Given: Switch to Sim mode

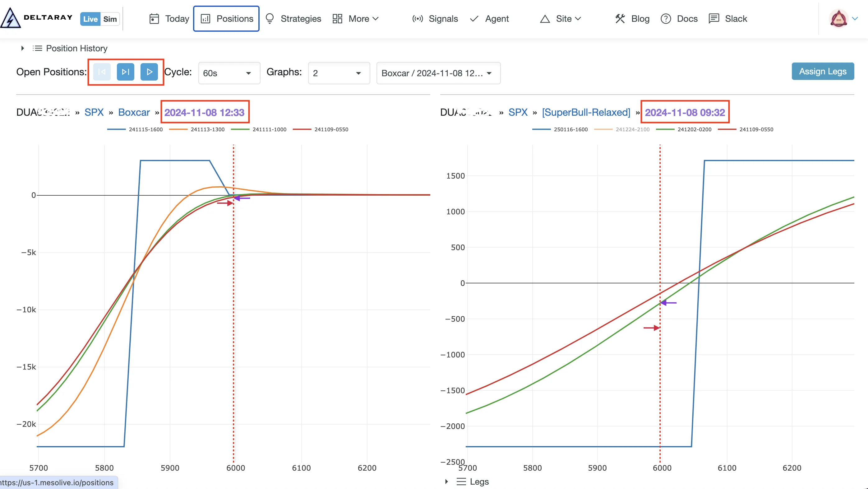Looking at the screenshot, I should click(x=110, y=19).
